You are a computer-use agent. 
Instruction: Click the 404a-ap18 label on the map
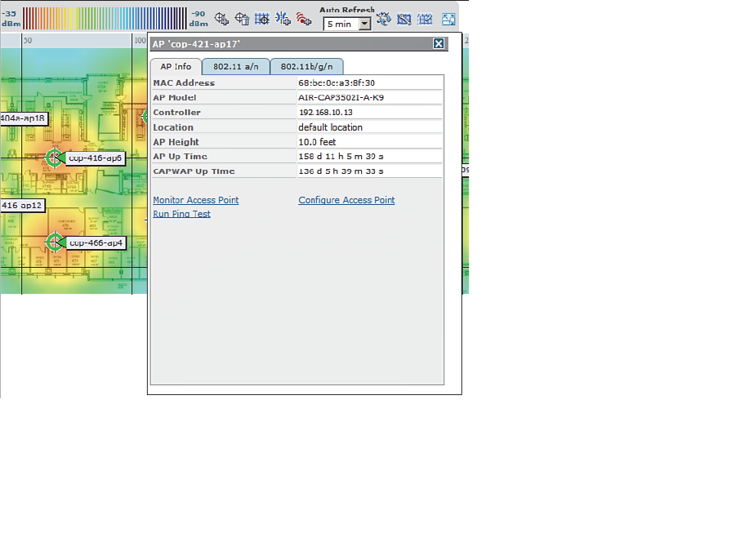tap(23, 118)
